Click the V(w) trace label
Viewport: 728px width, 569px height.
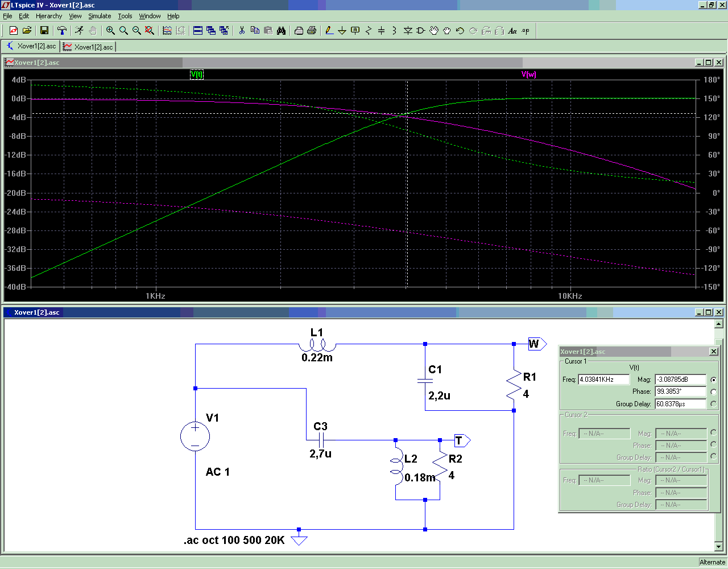pyautogui.click(x=528, y=75)
